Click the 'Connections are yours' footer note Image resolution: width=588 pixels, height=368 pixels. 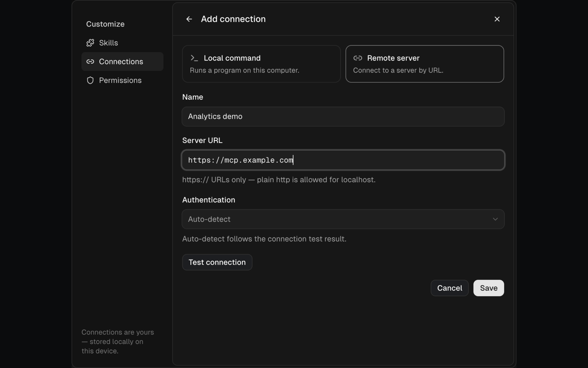pos(118,342)
